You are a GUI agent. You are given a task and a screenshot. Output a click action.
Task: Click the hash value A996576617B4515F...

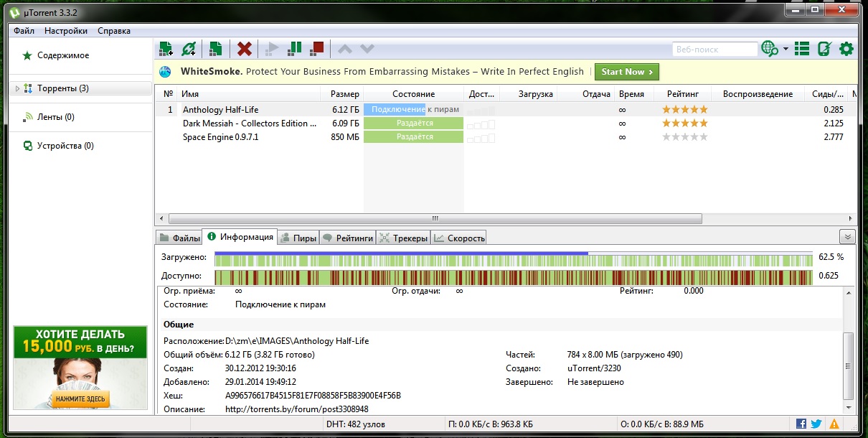313,396
